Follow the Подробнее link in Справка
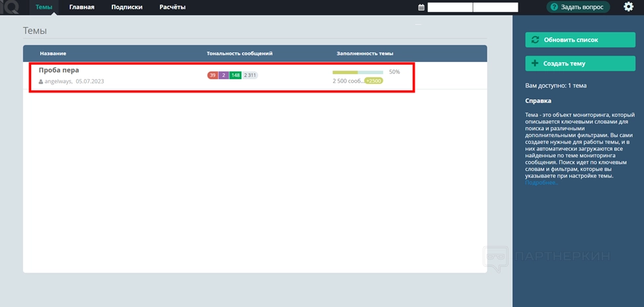This screenshot has height=307, width=644. coord(542,183)
